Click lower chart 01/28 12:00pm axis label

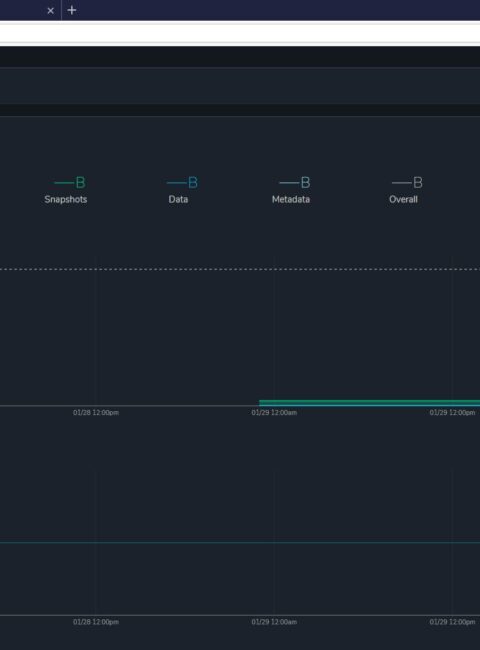[x=96, y=622]
